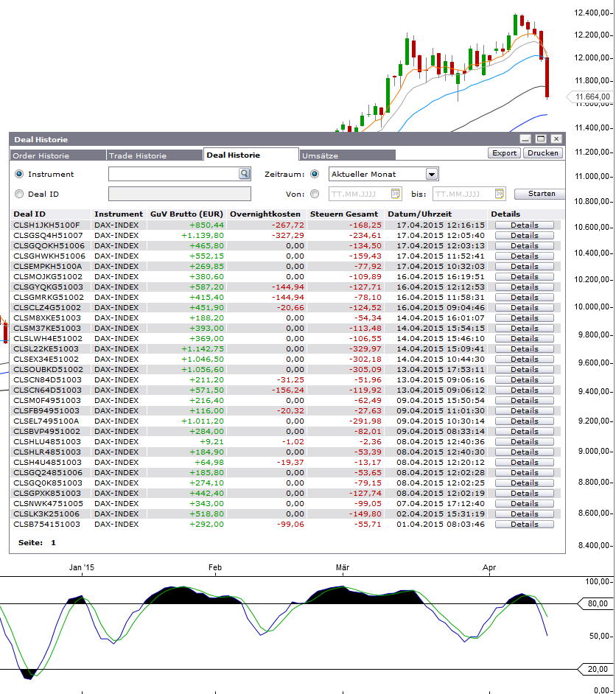Viewport: 616px width, 694px height.
Task: Open the instrument search magnifier icon
Action: pos(245,174)
